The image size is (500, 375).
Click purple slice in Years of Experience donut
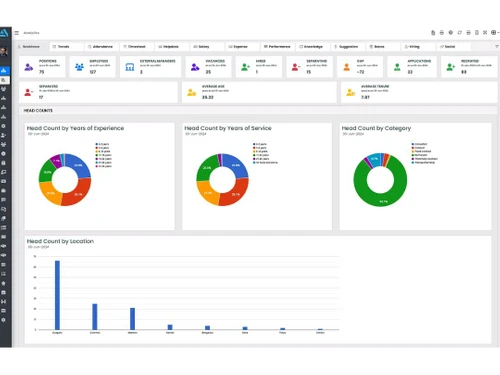[56, 161]
